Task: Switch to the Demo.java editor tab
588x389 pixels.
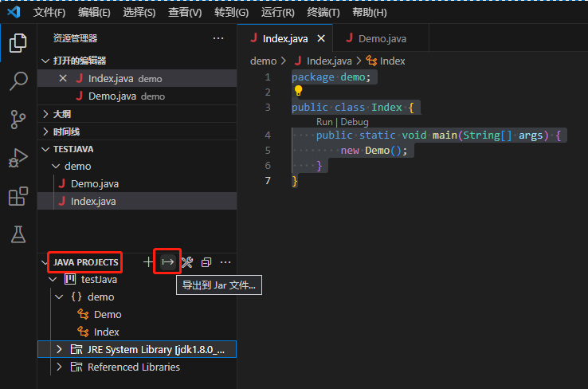Action: coord(382,38)
